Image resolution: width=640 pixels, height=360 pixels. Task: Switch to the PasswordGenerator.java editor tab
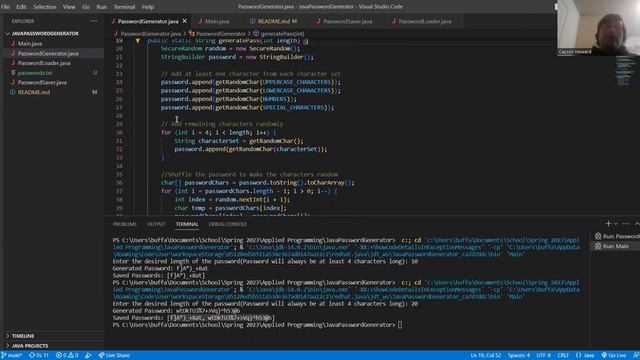tap(148, 21)
